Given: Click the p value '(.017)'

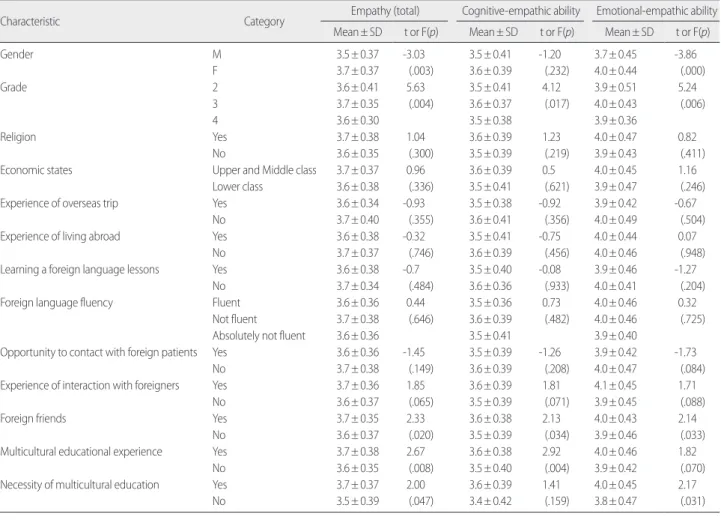Looking at the screenshot, I should (557, 104).
